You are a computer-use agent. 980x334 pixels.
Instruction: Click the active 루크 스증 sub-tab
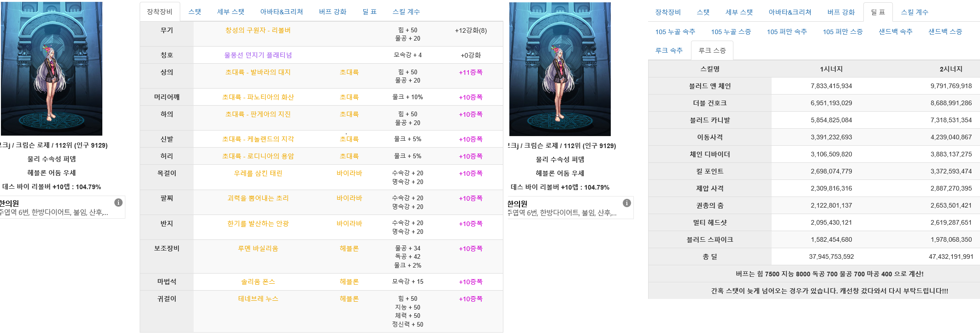pos(712,50)
